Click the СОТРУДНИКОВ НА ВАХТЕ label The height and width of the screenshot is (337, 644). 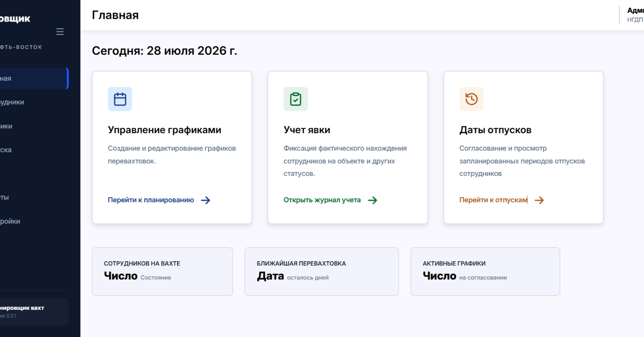click(x=142, y=263)
